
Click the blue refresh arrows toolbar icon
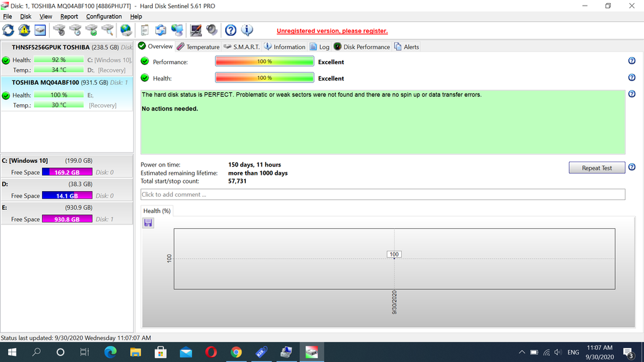(8, 30)
